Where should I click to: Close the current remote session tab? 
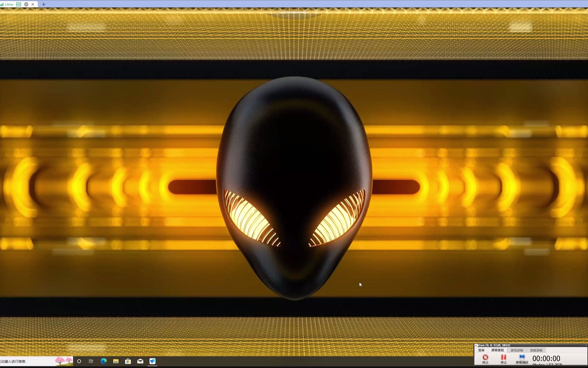[33, 4]
